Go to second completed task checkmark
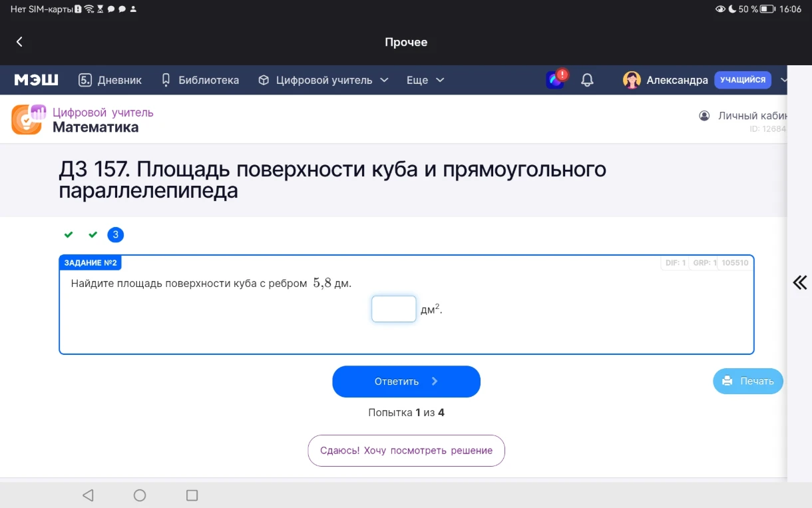 (93, 234)
